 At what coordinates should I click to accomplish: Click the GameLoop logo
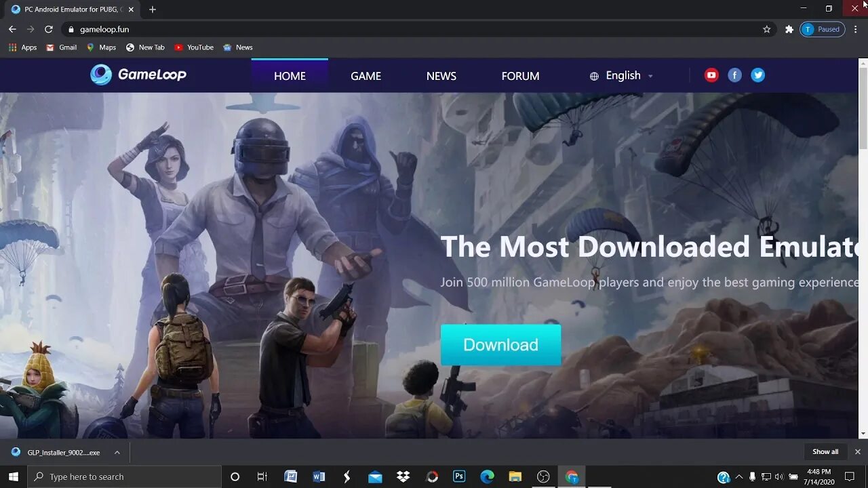138,75
